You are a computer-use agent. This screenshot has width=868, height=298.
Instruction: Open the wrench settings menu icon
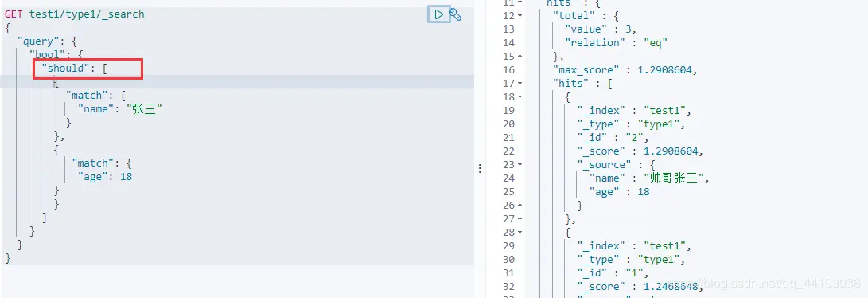456,14
